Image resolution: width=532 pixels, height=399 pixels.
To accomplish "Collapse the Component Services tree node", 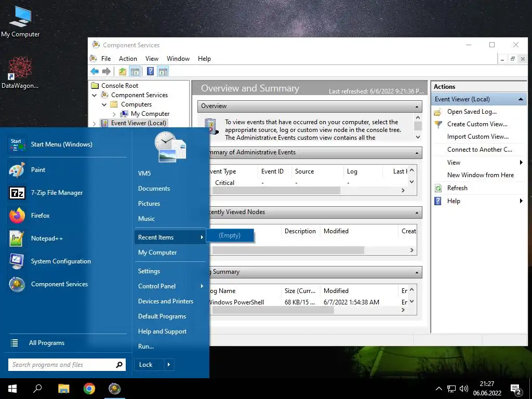I will point(95,96).
